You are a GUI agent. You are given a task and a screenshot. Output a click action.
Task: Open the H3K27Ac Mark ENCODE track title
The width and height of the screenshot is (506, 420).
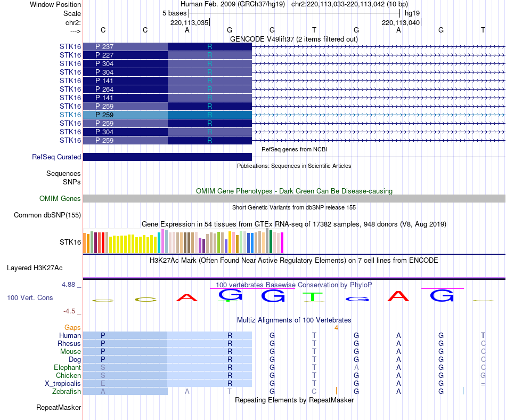click(294, 261)
